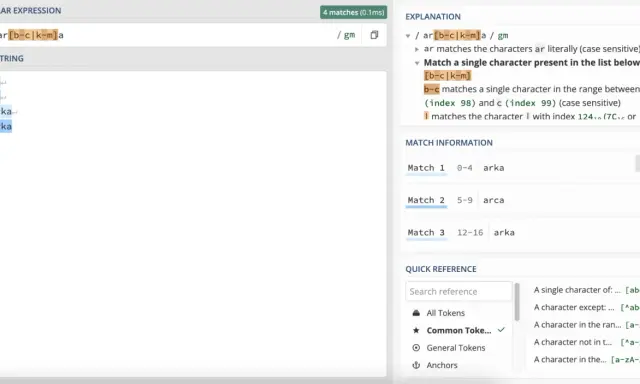Select Match 1 label in match information
This screenshot has width=640, height=384.
[x=426, y=168]
